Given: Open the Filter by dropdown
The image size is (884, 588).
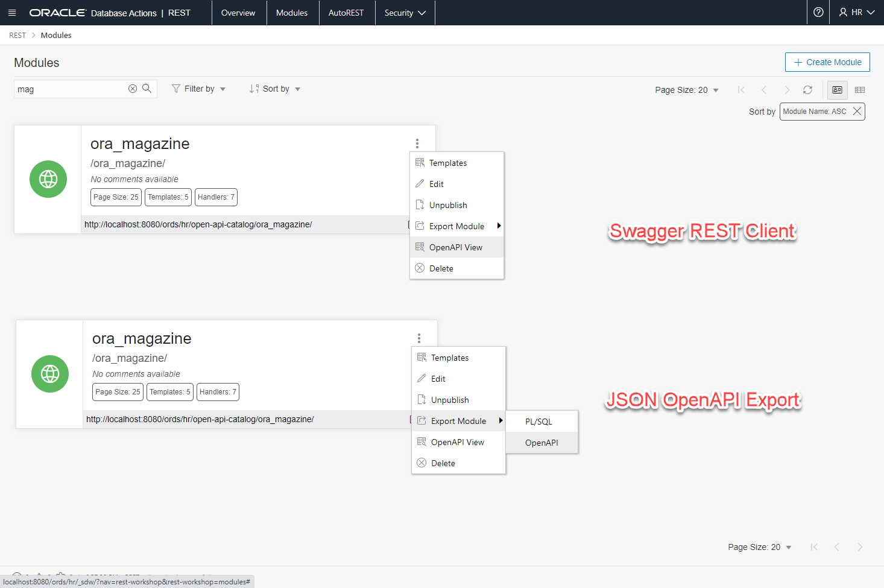Looking at the screenshot, I should tap(199, 89).
